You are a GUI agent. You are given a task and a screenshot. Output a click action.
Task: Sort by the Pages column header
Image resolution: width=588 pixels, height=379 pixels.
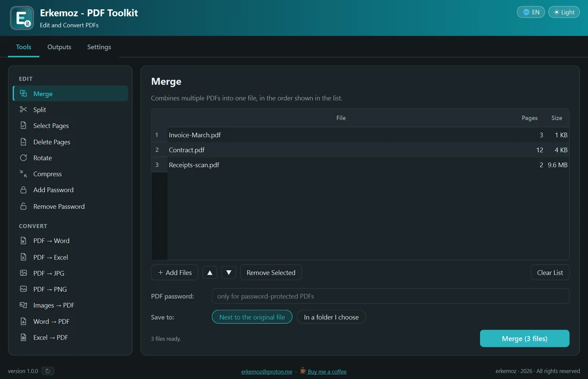530,118
